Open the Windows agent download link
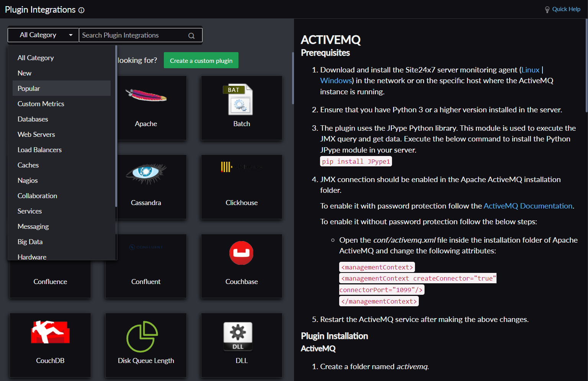Viewport: 588px width, 381px height. pyautogui.click(x=336, y=80)
